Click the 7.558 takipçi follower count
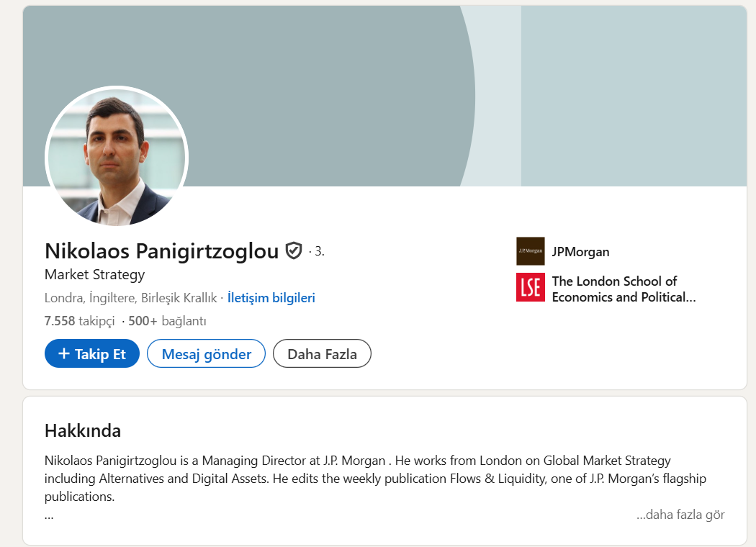 pos(79,321)
